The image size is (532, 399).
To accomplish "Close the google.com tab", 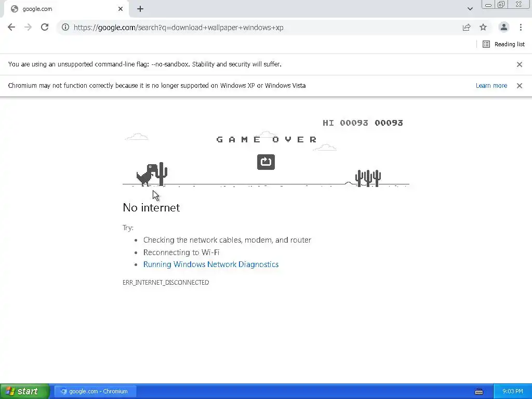I will [x=121, y=9].
